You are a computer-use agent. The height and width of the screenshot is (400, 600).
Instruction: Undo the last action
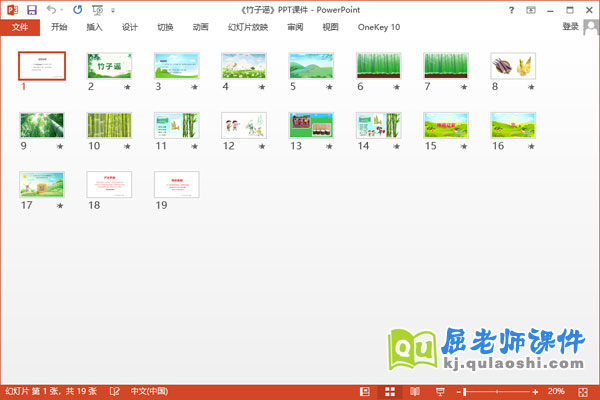(51, 10)
